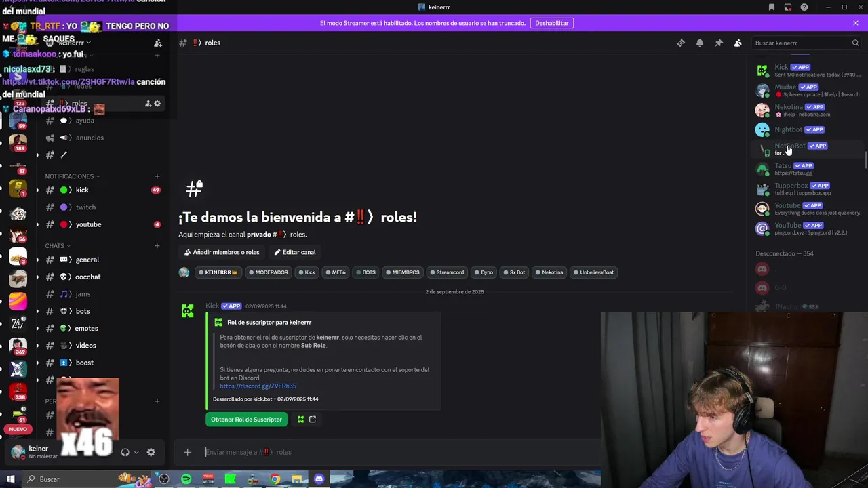Click Añadir miembros o roles button

222,252
